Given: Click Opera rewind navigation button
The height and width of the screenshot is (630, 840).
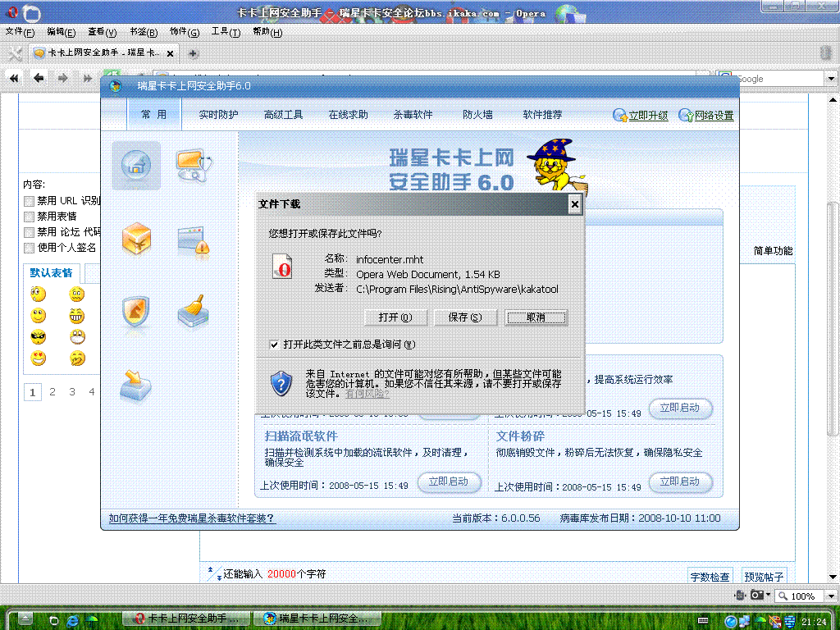Looking at the screenshot, I should pos(15,78).
